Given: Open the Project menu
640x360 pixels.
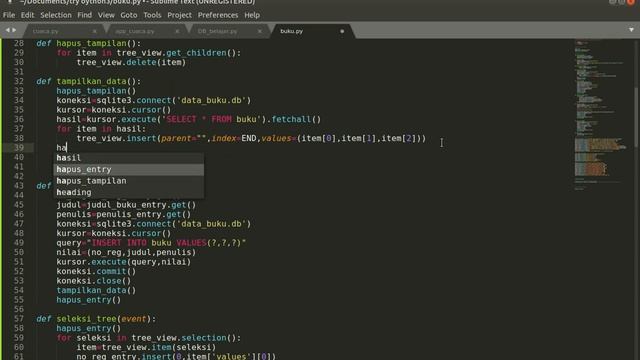Looking at the screenshot, I should 179,15.
